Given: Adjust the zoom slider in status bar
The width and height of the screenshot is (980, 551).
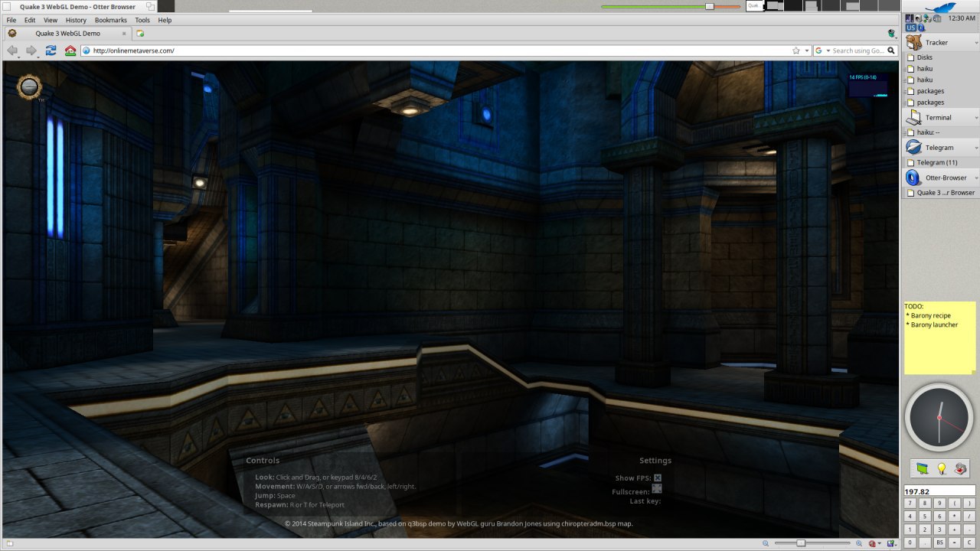Looking at the screenshot, I should pos(801,543).
